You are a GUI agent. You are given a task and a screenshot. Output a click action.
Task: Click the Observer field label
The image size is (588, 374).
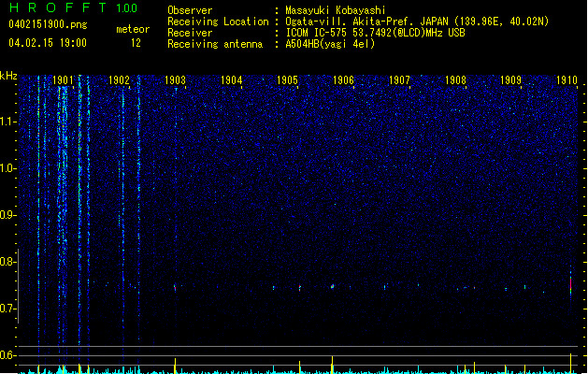click(x=190, y=10)
